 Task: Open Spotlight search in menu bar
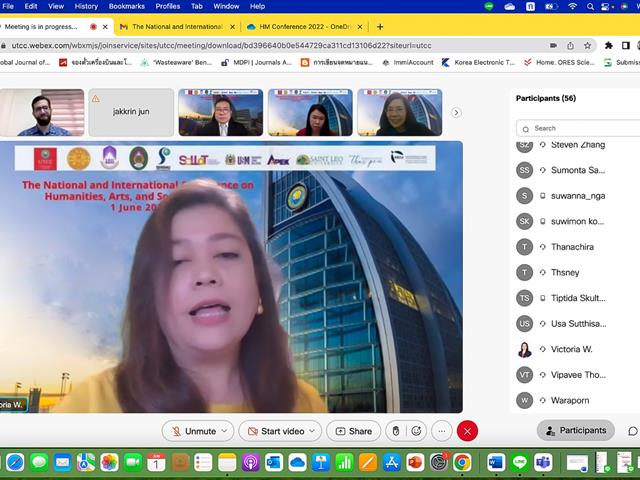pyautogui.click(x=590, y=6)
